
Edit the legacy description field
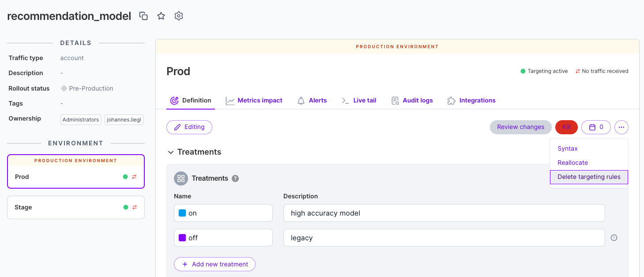coord(444,238)
